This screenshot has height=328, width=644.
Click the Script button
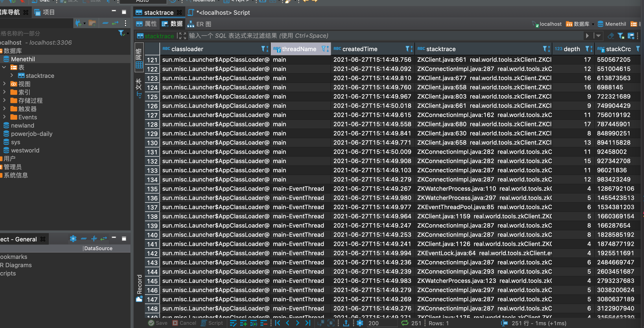[212, 323]
